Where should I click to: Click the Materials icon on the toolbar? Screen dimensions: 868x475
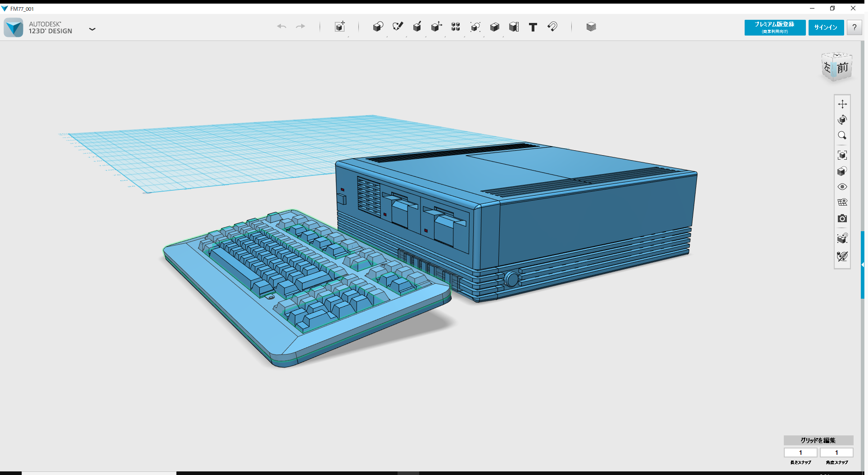click(591, 27)
